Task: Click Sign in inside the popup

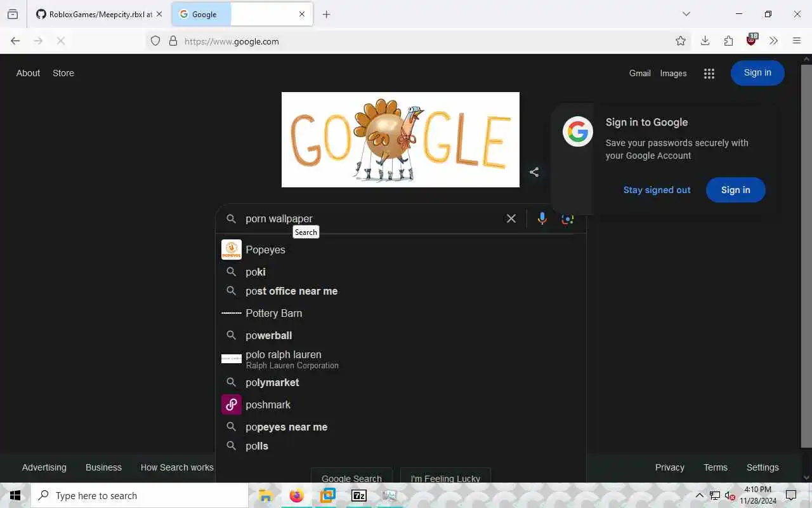Action: pos(735,190)
